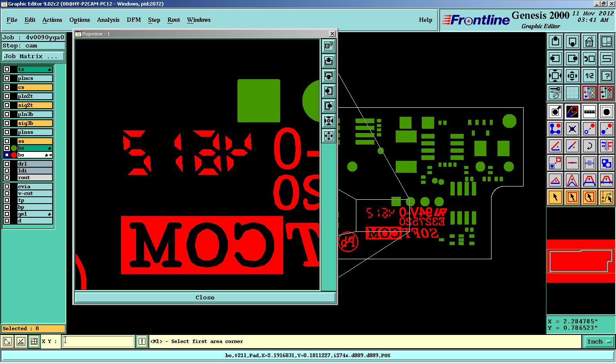Click the mirror F icon
Viewport: 616px width, 364px height.
(x=607, y=146)
